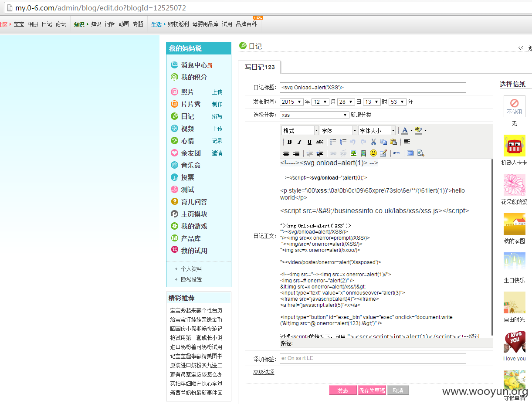The image size is (532, 404).
Task: Click the 取消 cancel button
Action: [x=398, y=390]
